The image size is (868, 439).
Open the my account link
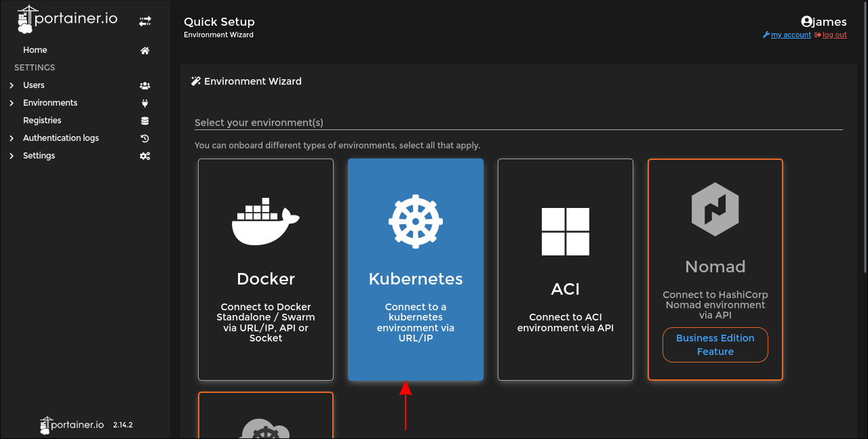(791, 35)
